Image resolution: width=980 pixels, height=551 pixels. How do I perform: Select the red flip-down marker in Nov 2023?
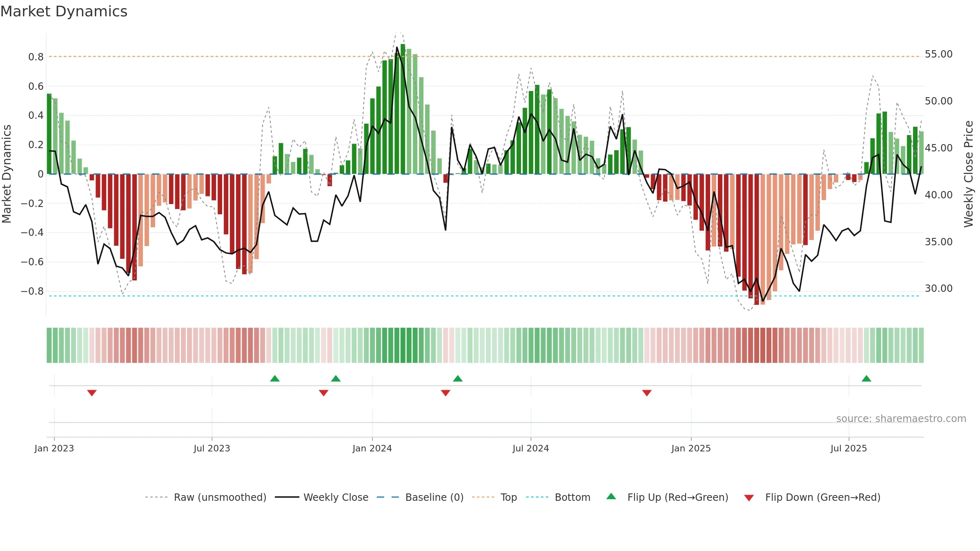[x=323, y=393]
